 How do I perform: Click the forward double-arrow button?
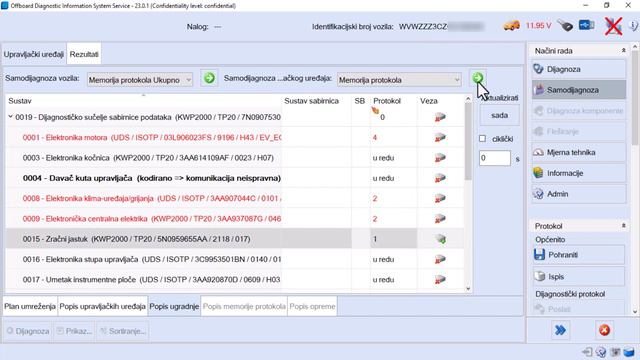(x=560, y=330)
